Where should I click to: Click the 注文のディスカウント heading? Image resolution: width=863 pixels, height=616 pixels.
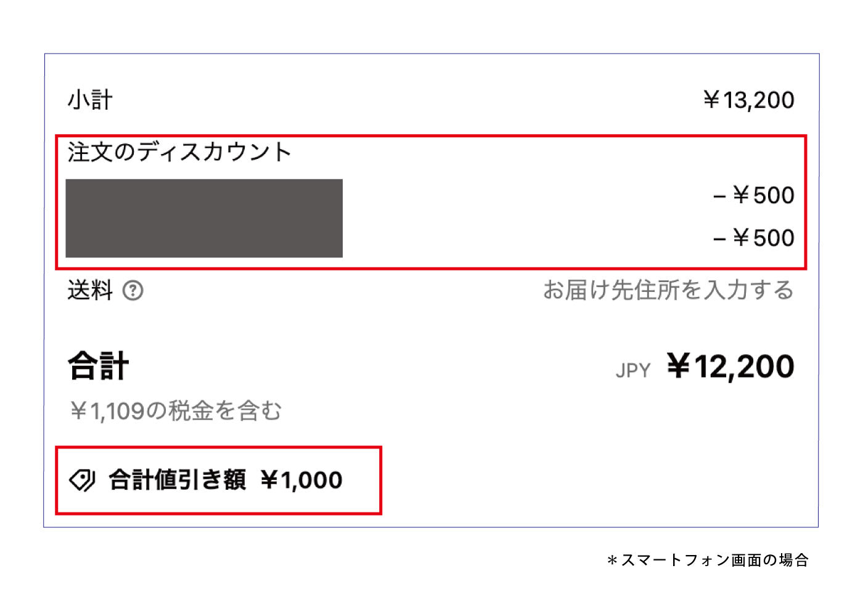179,152
